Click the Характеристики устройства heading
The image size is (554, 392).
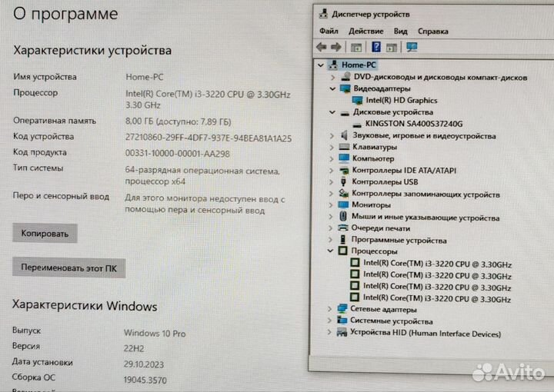point(92,51)
